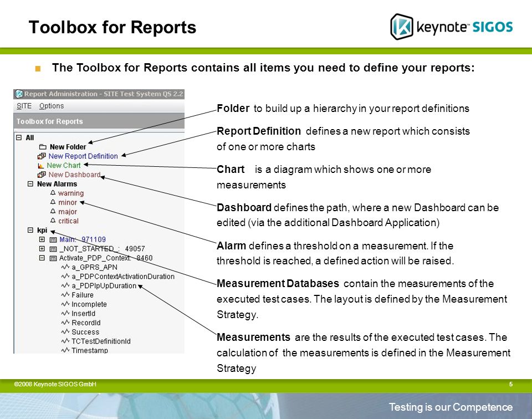Click the critical alarm bell icon
Viewport: 532px width, 419px height.
pos(53,221)
